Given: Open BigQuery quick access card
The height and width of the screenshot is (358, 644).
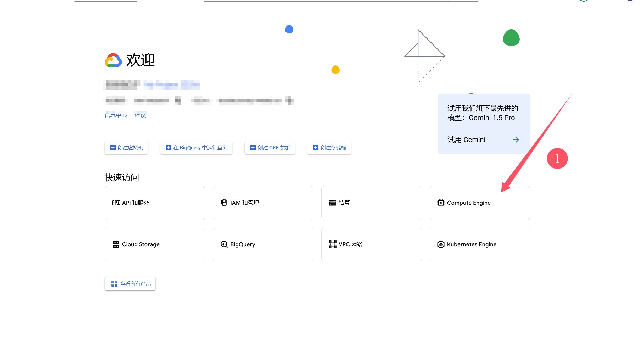Looking at the screenshot, I should tap(263, 244).
